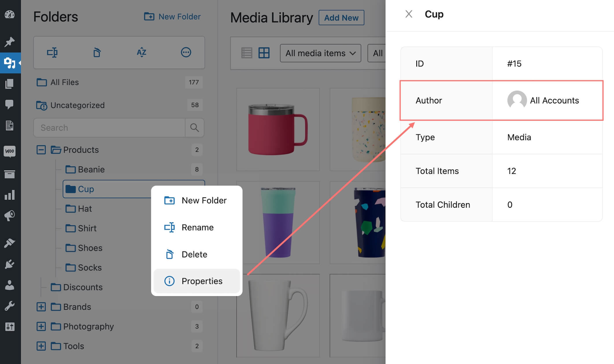This screenshot has width=614, height=364.
Task: Expand the Brands folder
Action: coord(41,307)
